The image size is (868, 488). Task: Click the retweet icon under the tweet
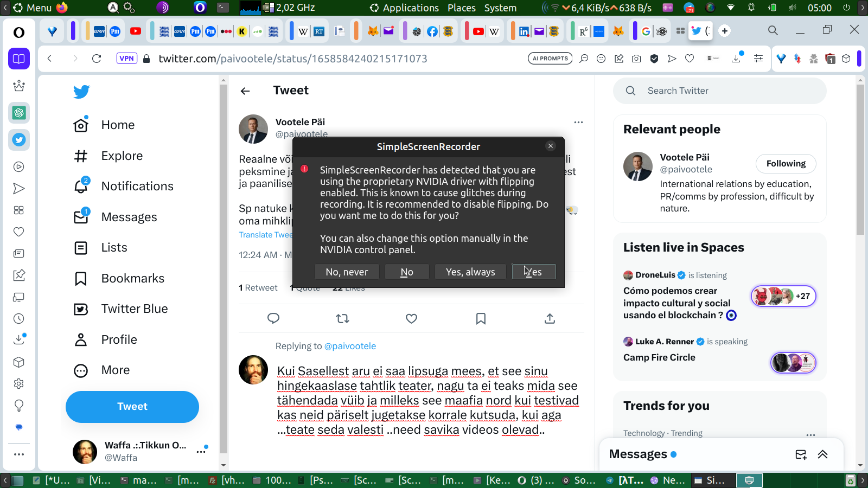pos(342,318)
